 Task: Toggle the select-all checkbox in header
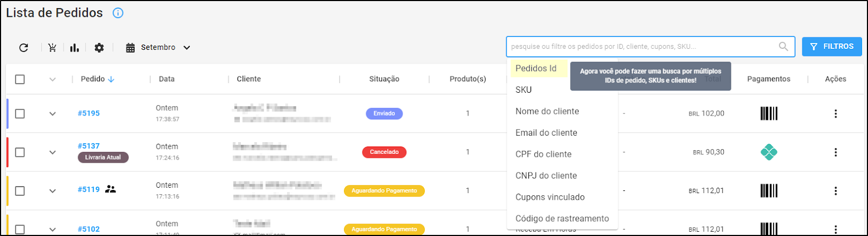pos(20,79)
